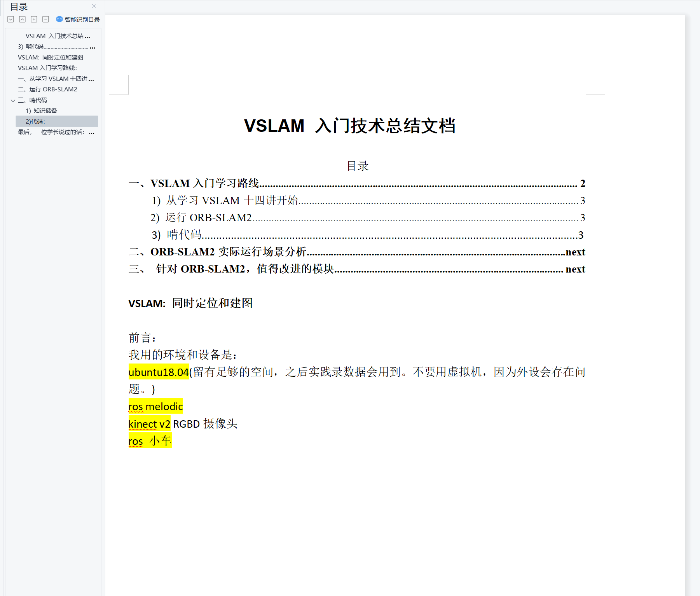Click the RGBD 摄像头 text
This screenshot has height=596, width=700.
[x=205, y=424]
